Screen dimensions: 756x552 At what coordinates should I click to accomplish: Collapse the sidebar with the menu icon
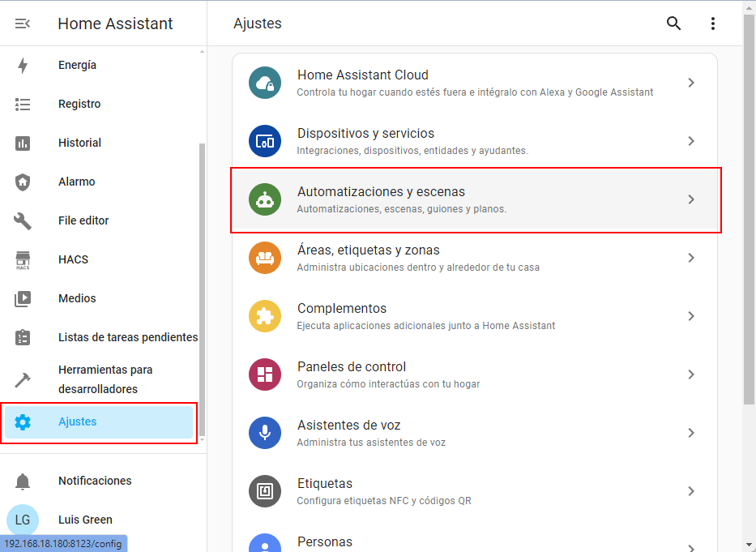pyautogui.click(x=23, y=24)
